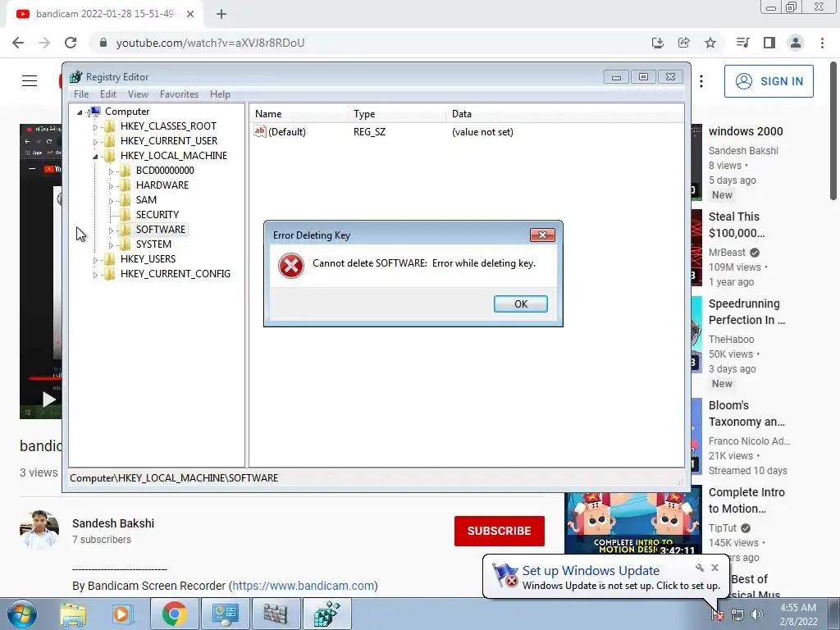Expand HKEY_USERS node arrow
The image size is (840, 630).
tap(95, 260)
